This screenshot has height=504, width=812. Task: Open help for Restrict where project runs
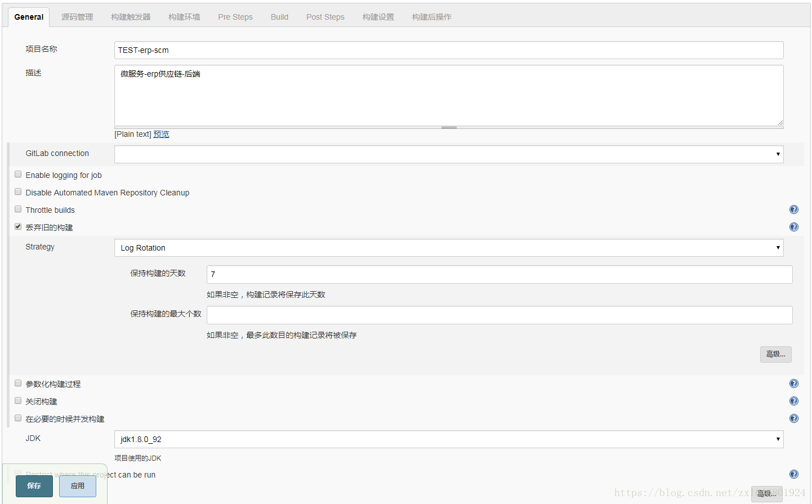coord(794,474)
